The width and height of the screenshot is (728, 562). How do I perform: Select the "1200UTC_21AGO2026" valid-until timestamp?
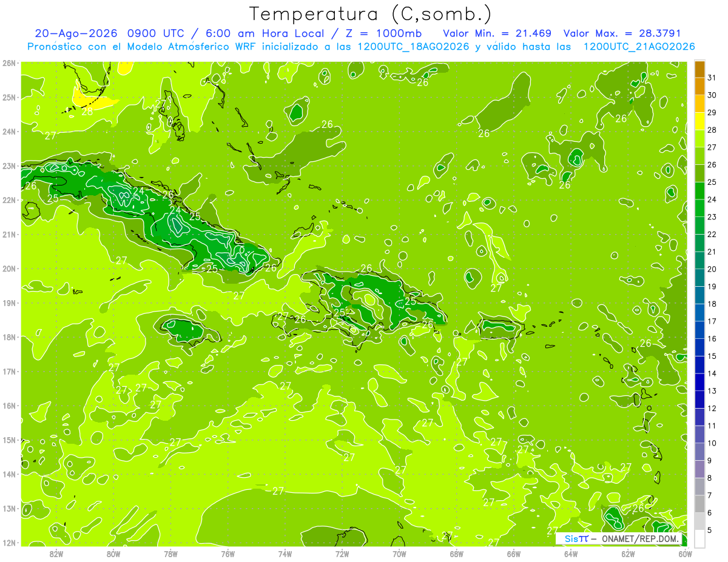639,47
